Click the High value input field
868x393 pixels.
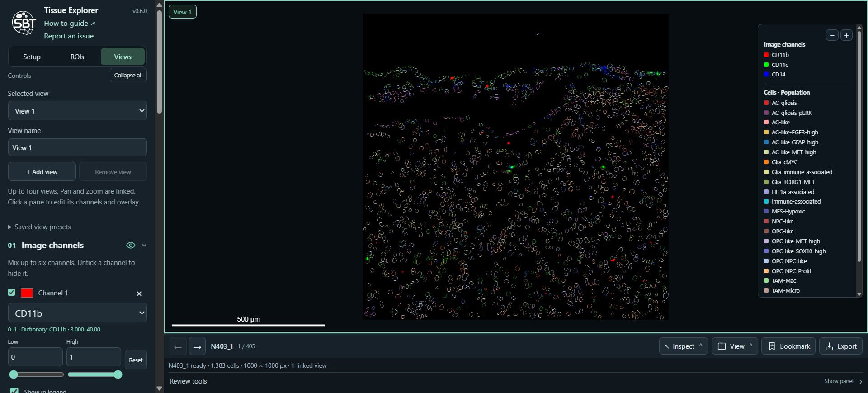(94, 357)
